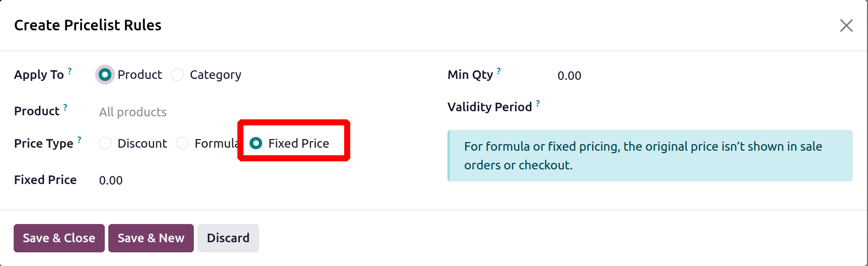Select the Fixed Price radio option
This screenshot has height=266, width=868.
(256, 144)
